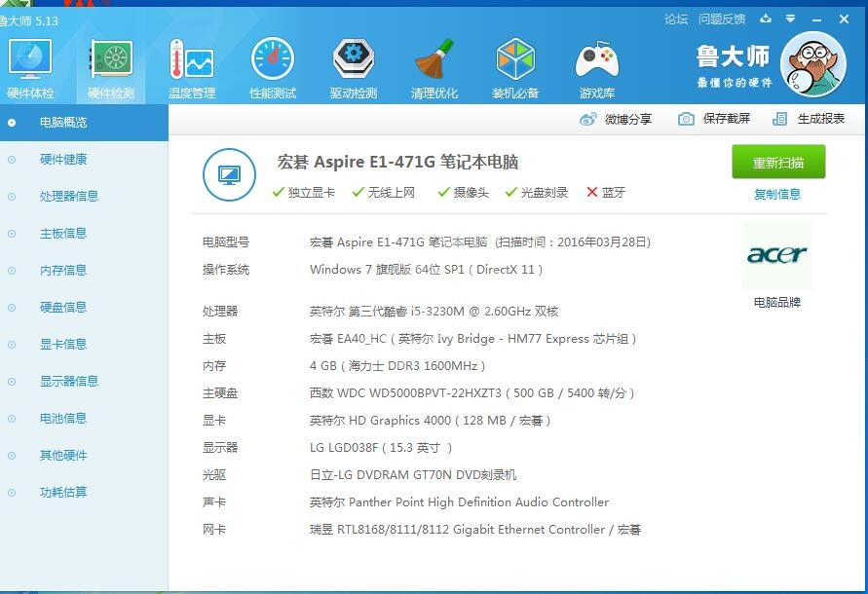Open 清理优化 broom cleanup icon
The image size is (868, 594).
pyautogui.click(x=434, y=58)
